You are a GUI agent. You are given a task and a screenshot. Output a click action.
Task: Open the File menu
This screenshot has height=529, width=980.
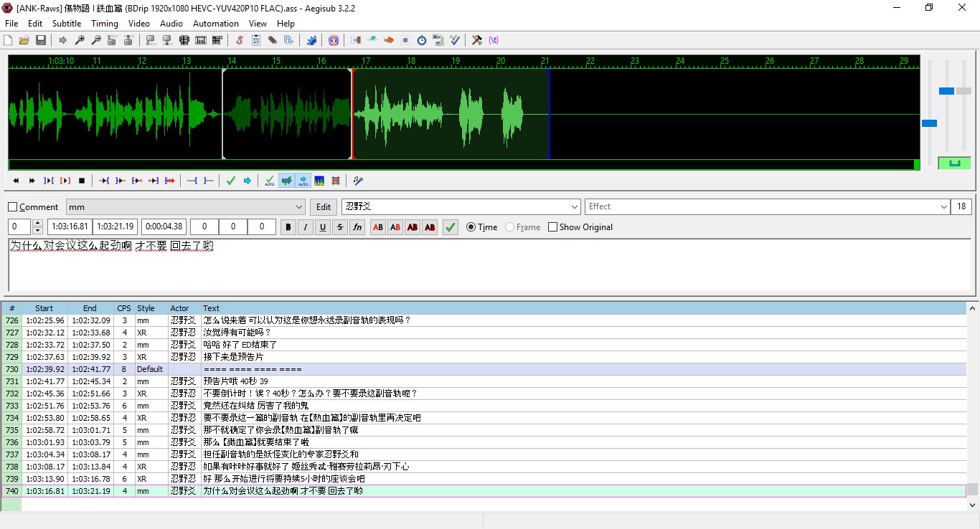11,24
